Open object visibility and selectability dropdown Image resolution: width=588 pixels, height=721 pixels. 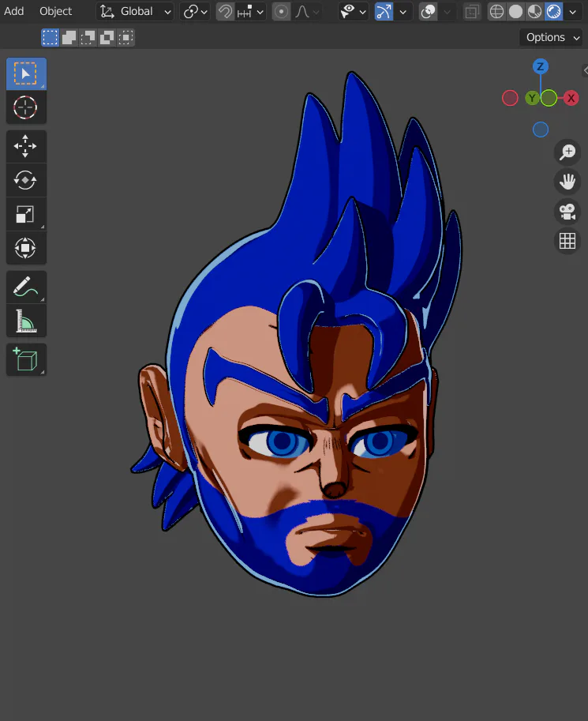353,12
